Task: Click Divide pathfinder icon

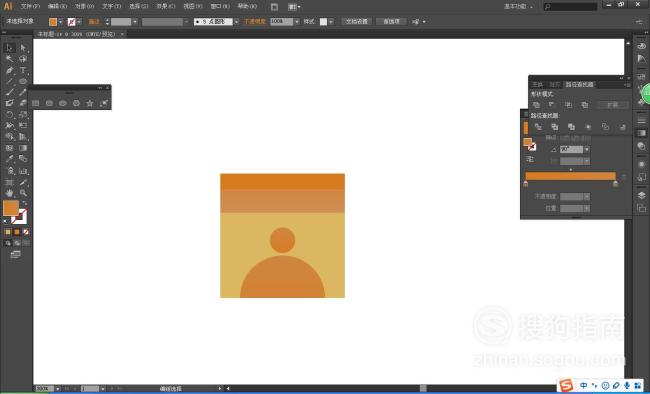Action: [x=538, y=127]
